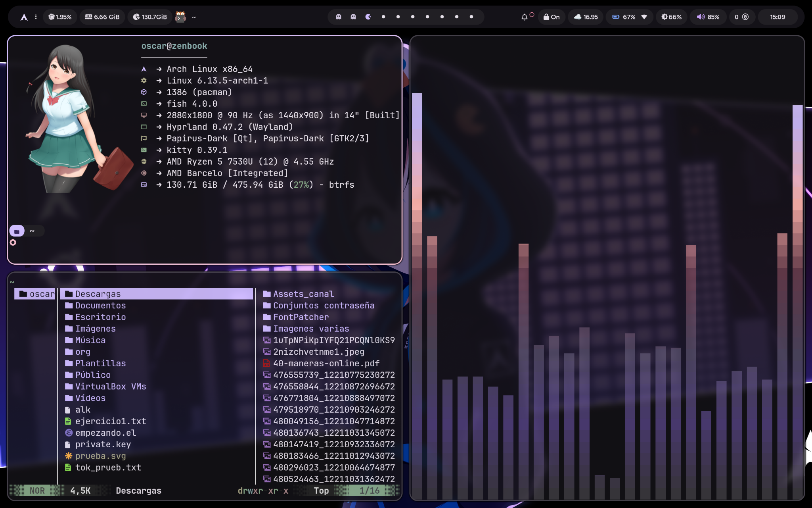Click the NOR mode indicator in status bar

click(37, 491)
